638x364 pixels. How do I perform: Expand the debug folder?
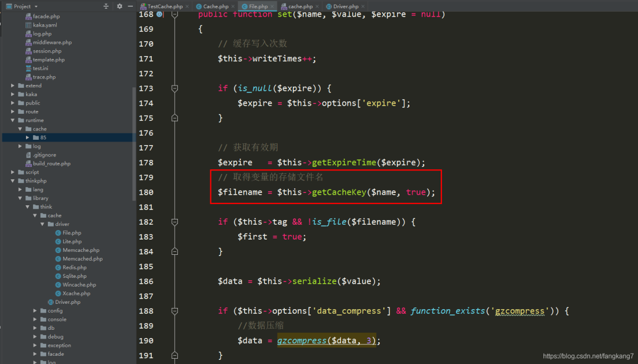[x=35, y=337]
